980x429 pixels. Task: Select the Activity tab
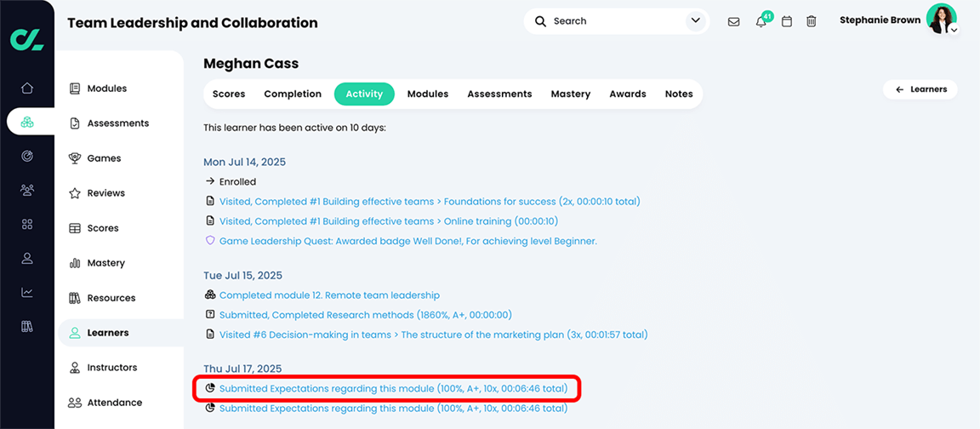[364, 94]
